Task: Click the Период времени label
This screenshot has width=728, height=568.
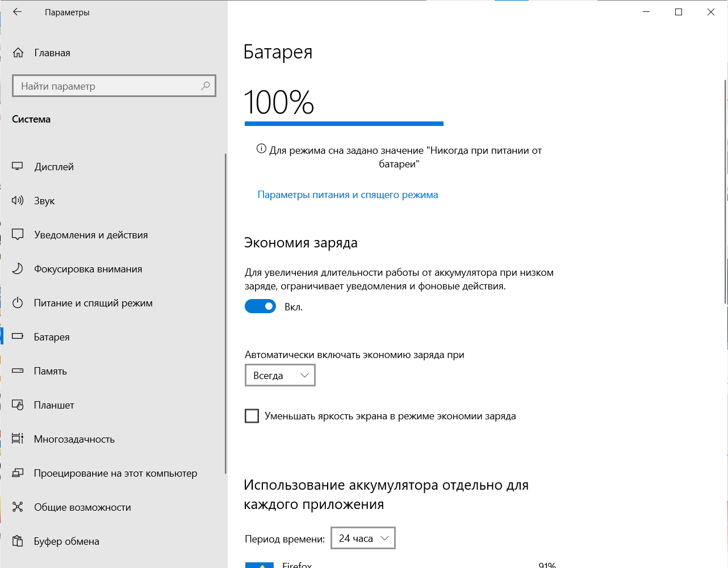Action: pos(284,539)
